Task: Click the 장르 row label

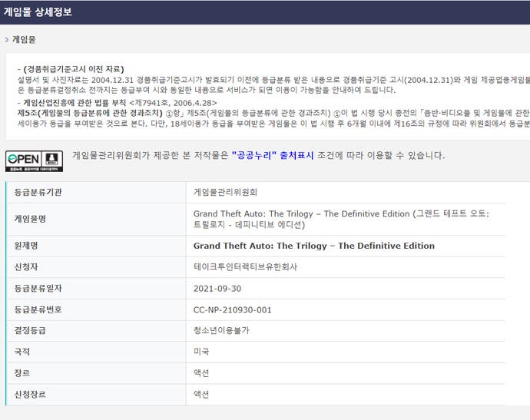Action: tap(22, 373)
